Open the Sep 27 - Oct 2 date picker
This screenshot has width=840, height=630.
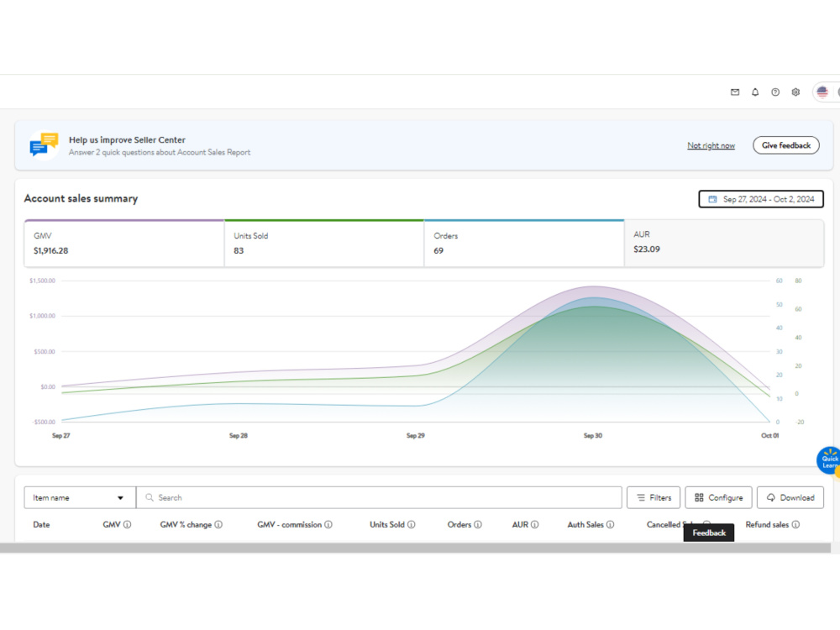coord(761,199)
